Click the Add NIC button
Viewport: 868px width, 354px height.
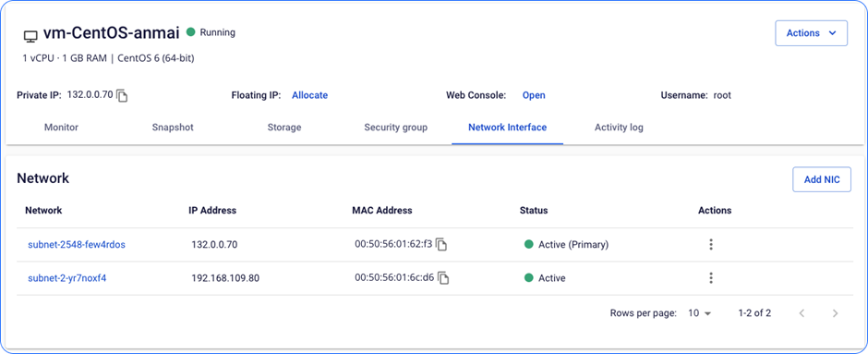pyautogui.click(x=822, y=179)
